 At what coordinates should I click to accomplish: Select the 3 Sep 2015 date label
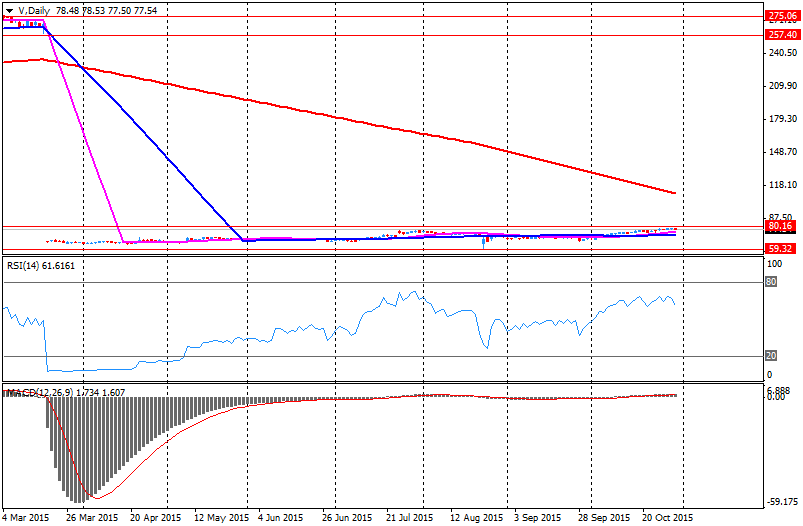[x=538, y=518]
